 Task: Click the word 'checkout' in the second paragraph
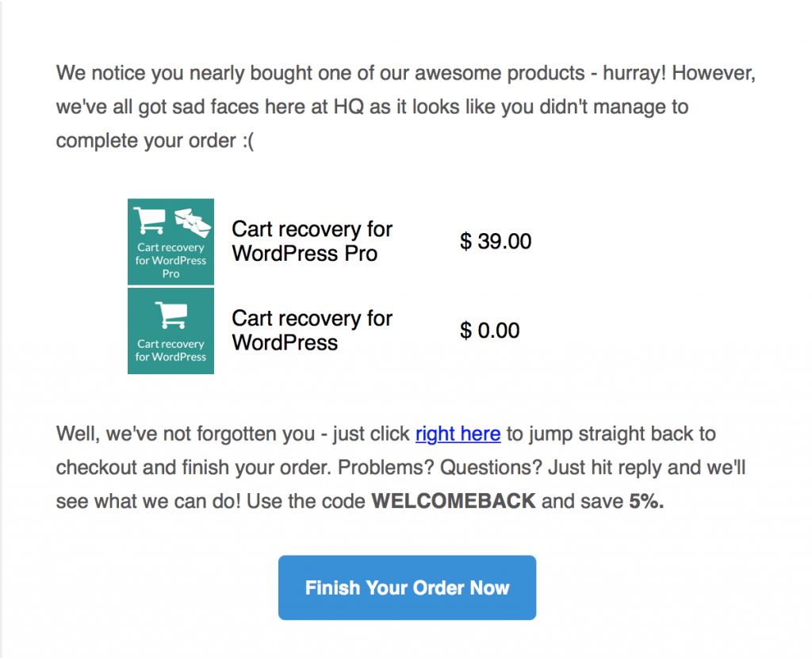tap(97, 468)
